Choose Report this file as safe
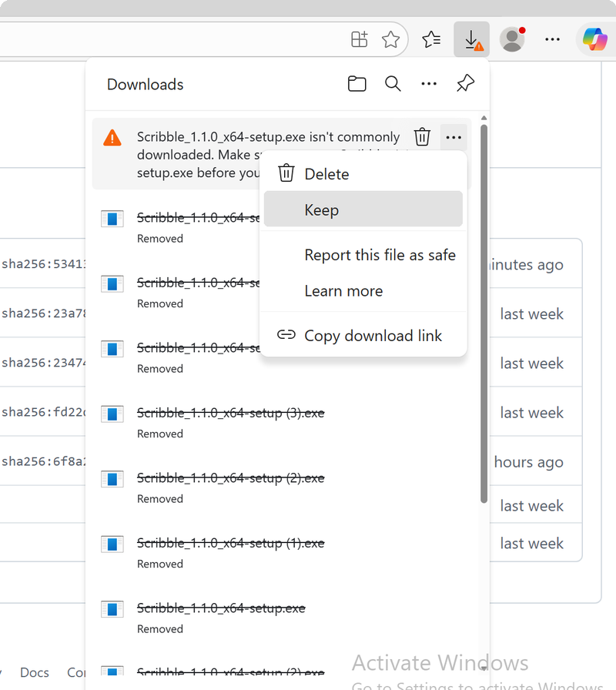This screenshot has width=616, height=690. coord(363,255)
